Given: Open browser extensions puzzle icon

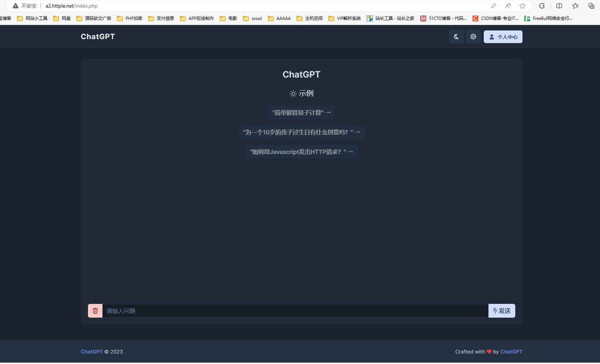Looking at the screenshot, I should pyautogui.click(x=542, y=6).
